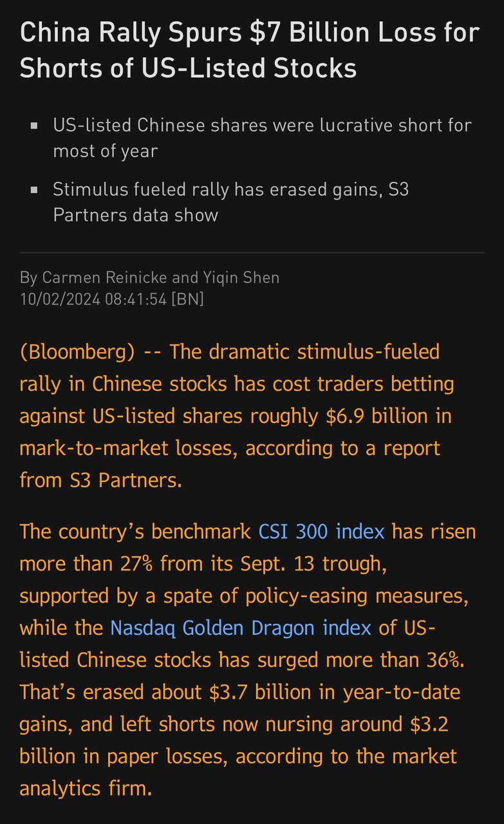Open the Nasdaq Golden Dragon index link
The width and height of the screenshot is (504, 824).
click(x=240, y=628)
